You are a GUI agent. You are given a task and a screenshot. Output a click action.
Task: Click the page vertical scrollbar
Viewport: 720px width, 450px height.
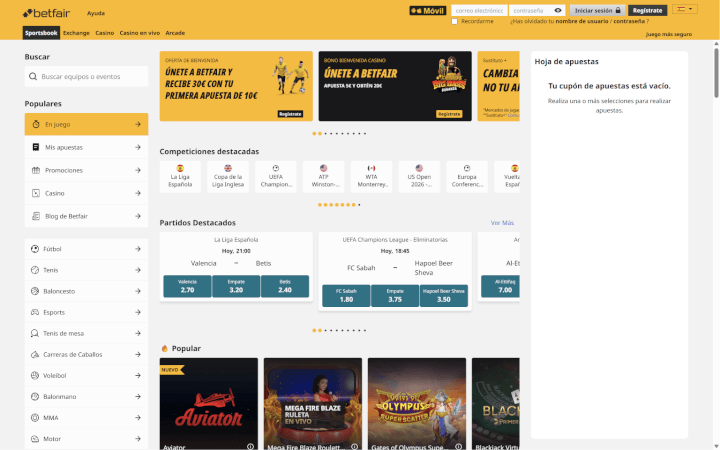pos(716,72)
